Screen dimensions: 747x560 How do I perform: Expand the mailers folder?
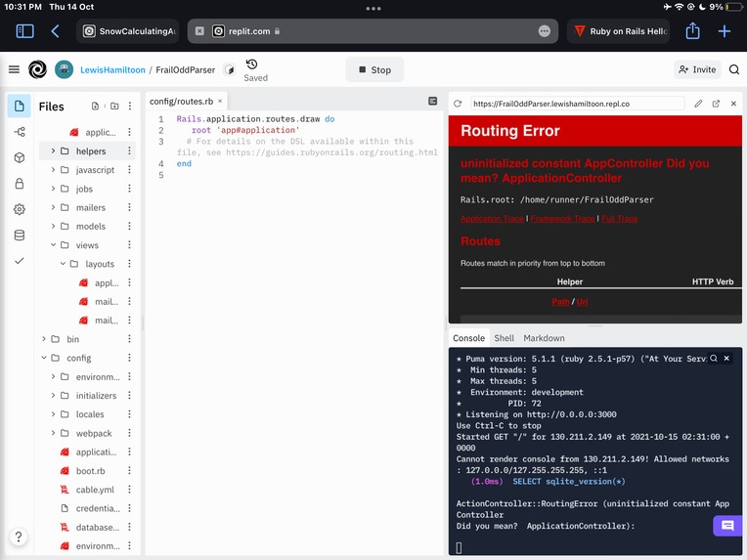coord(53,207)
